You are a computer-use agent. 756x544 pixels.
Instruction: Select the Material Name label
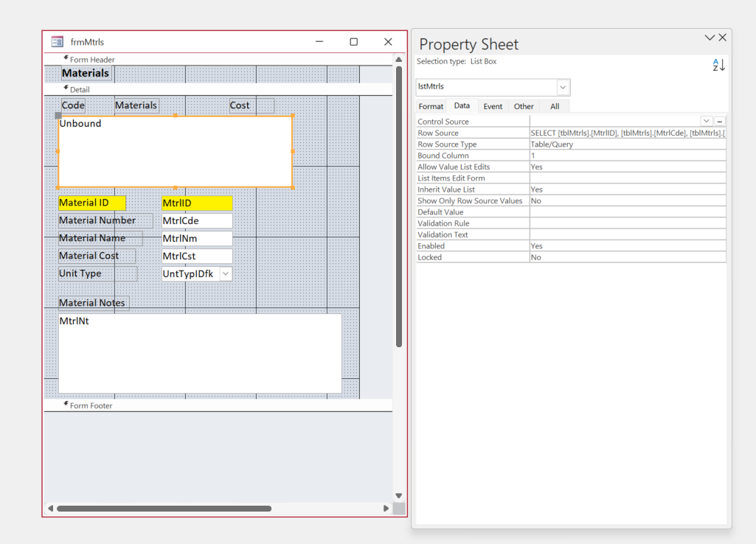tap(100, 238)
